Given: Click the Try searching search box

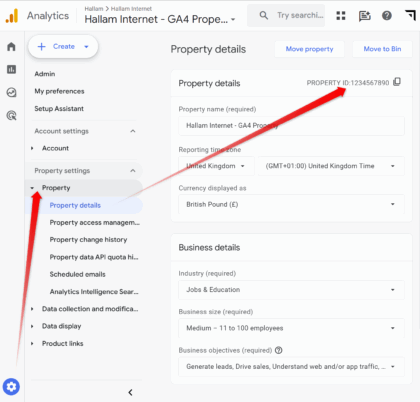Looking at the screenshot, I should (x=286, y=15).
